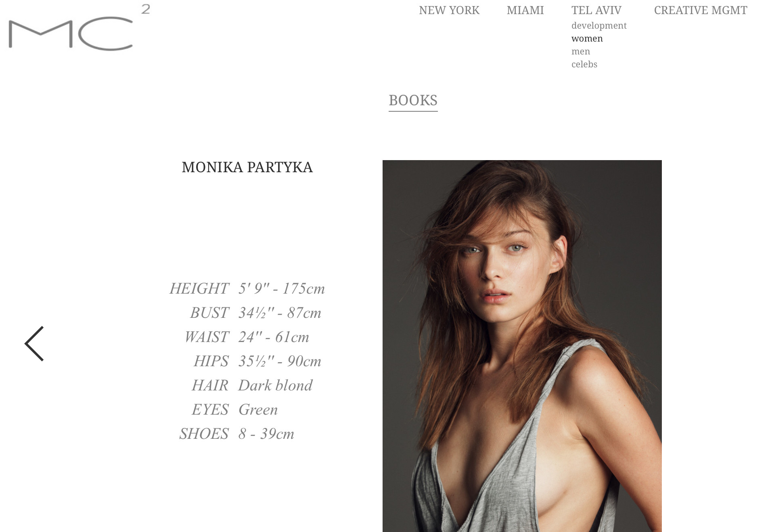
Task: Open the NEW YORK menu
Action: tap(449, 10)
